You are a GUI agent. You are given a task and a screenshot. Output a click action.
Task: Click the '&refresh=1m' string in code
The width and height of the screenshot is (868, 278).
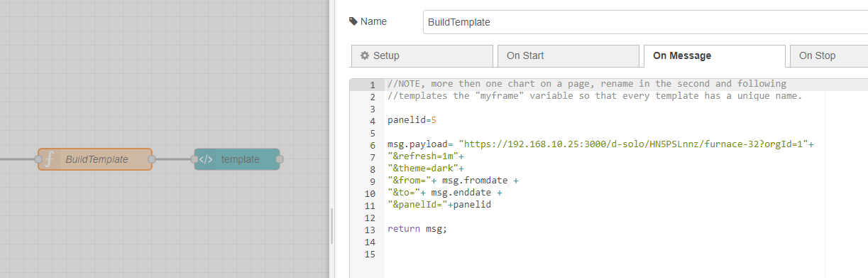[422, 156]
